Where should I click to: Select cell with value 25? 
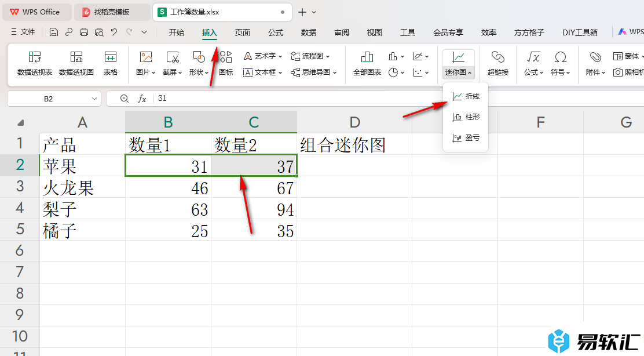[168, 230]
